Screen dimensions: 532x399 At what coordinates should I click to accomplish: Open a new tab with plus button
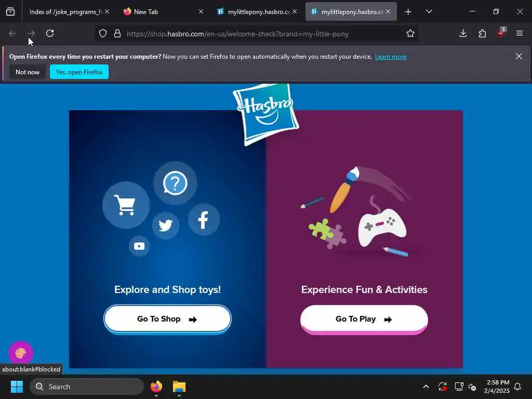[408, 12]
